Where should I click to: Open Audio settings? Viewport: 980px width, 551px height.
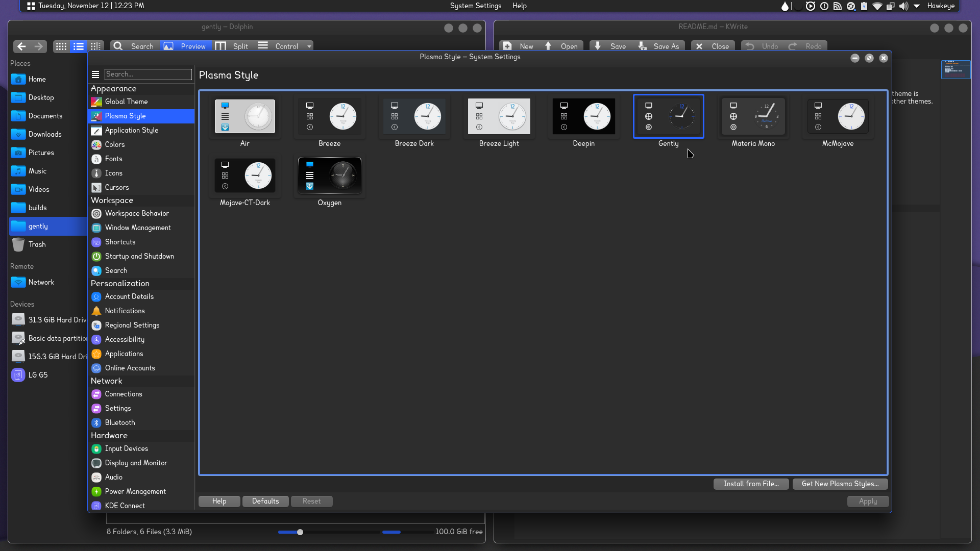point(141,477)
